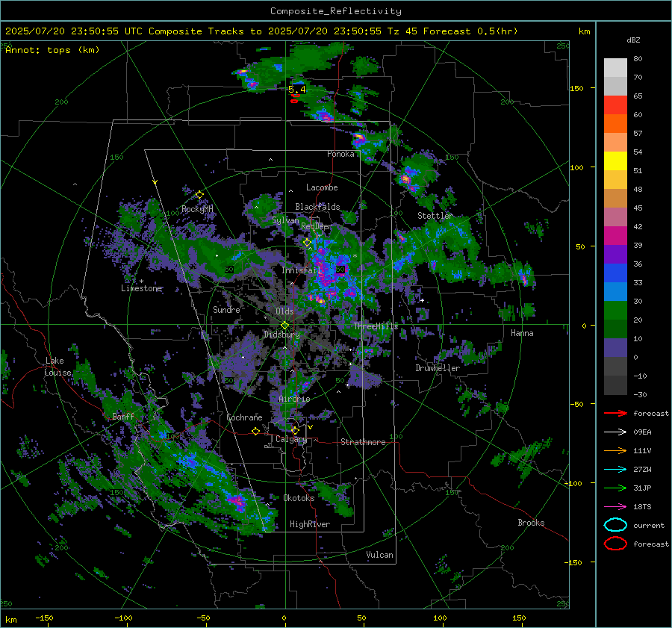Select the Lake Louise label
The height and width of the screenshot is (628, 672).
click(x=57, y=367)
